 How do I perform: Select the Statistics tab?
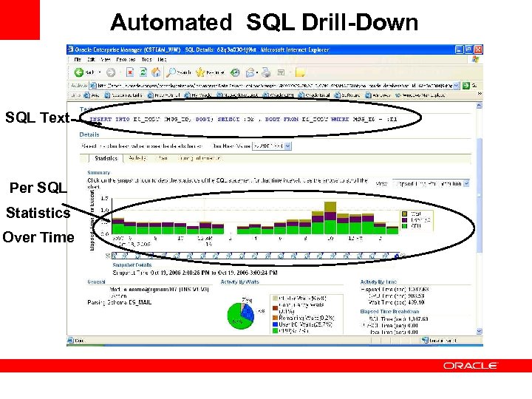pyautogui.click(x=106, y=158)
